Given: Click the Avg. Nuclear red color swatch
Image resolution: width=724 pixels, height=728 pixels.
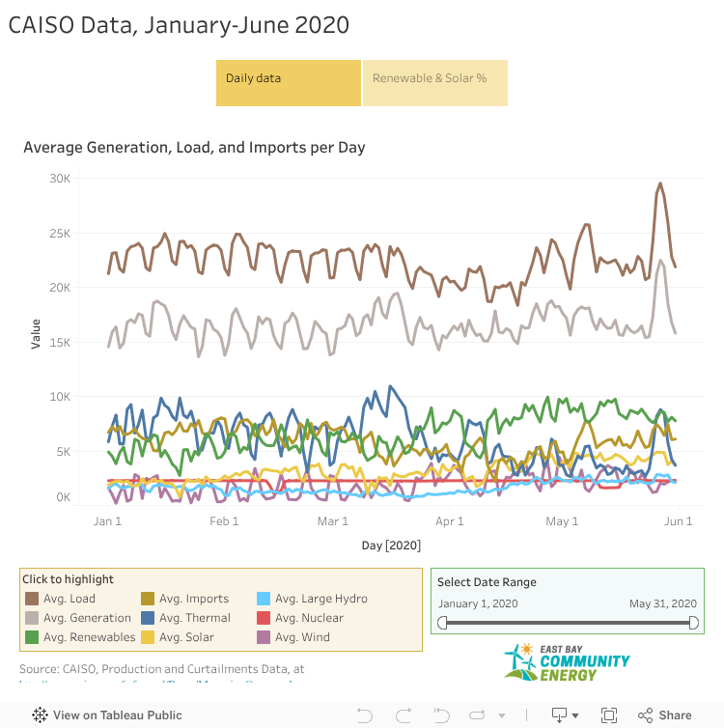Looking at the screenshot, I should 264,618.
